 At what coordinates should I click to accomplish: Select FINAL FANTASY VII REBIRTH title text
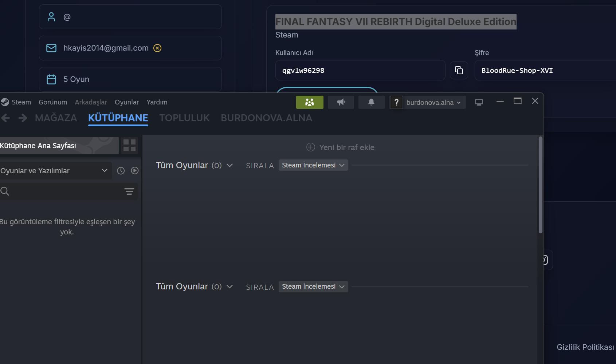tap(396, 22)
